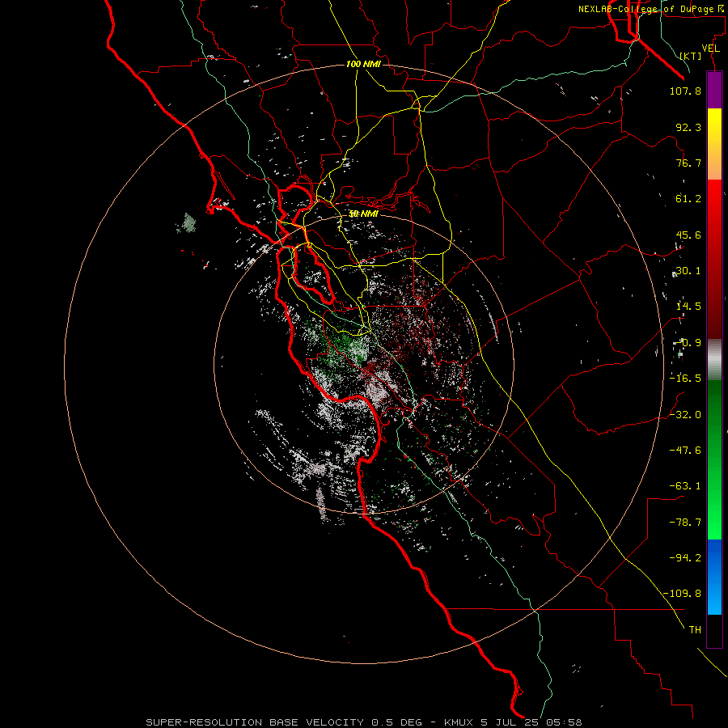The height and width of the screenshot is (728, 728).
Task: Click the -47.6 velocity scale value
Action: pyautogui.click(x=685, y=451)
